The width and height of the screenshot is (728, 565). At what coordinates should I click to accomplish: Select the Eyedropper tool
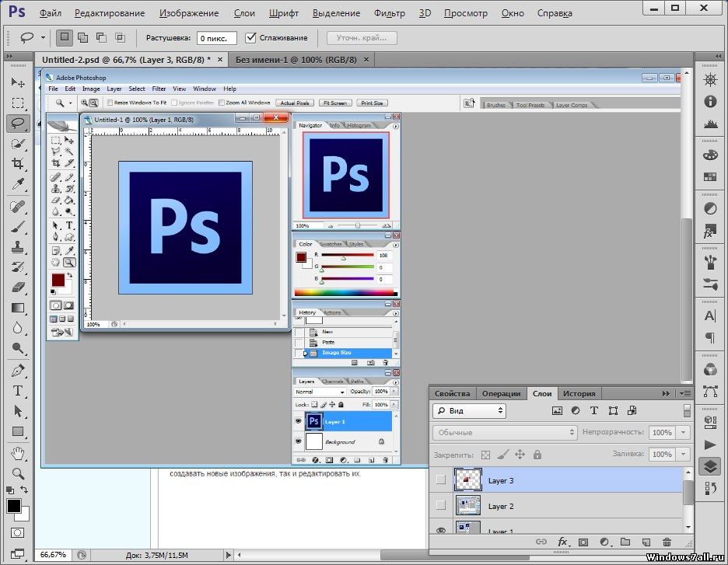coord(18,184)
